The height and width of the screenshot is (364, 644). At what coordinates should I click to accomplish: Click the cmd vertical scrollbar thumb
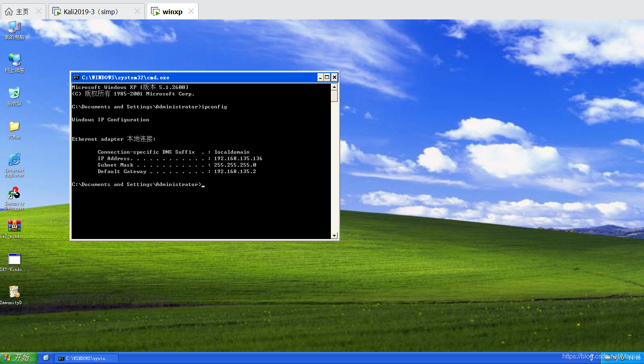click(x=334, y=96)
